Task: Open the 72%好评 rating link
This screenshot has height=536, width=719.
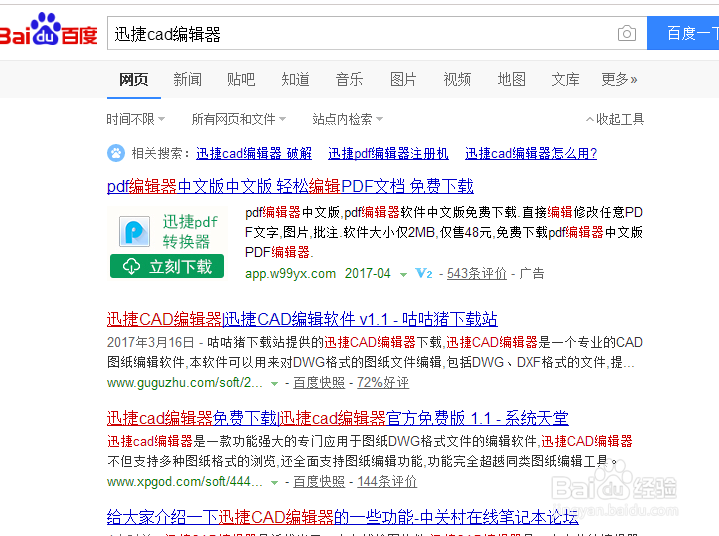Action: point(383,382)
